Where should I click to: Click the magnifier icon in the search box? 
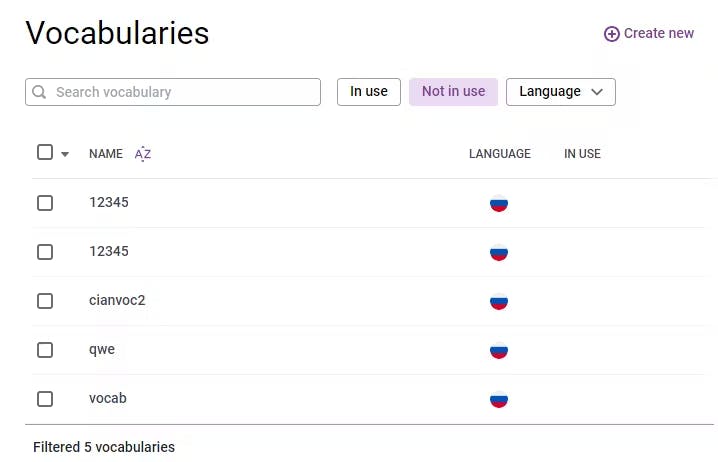pos(40,92)
